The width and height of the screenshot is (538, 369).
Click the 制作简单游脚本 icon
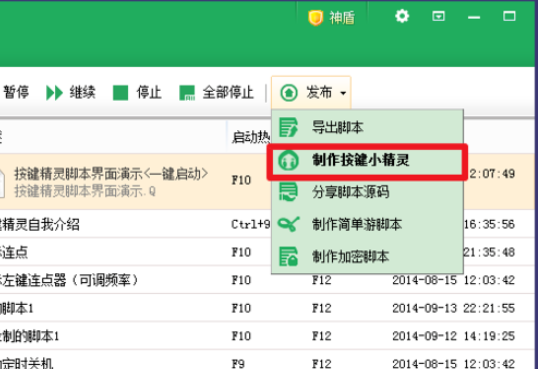point(289,224)
